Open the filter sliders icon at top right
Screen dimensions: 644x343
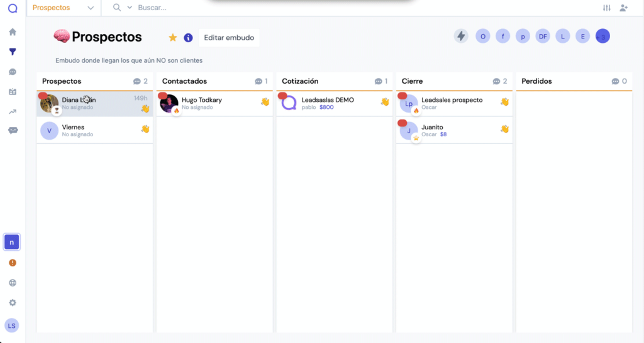tap(607, 8)
